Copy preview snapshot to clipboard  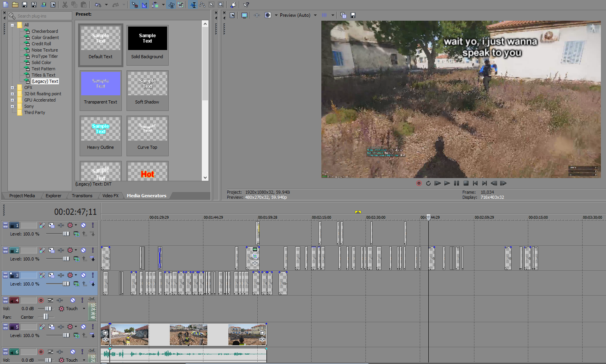343,15
